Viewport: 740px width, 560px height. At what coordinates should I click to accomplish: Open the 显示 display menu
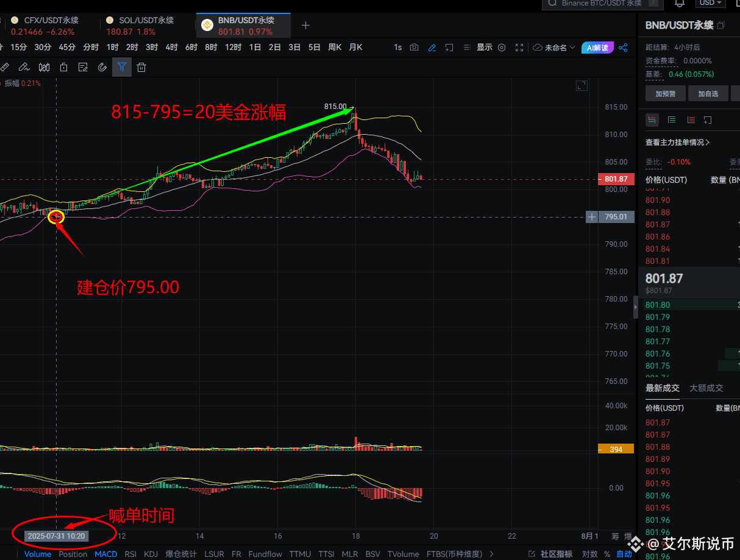pos(485,48)
